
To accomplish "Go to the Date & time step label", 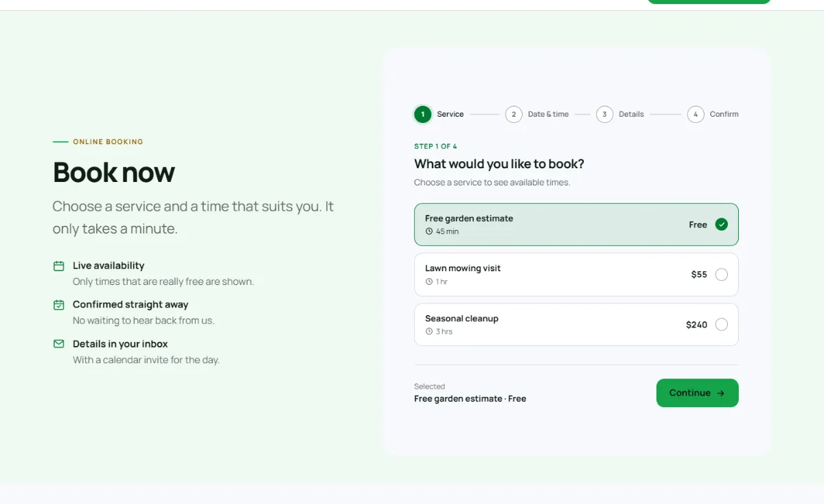I will click(x=548, y=115).
